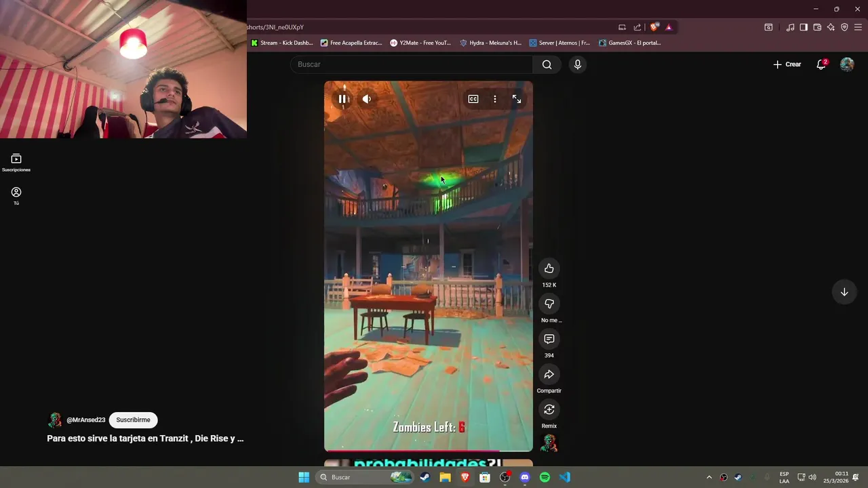This screenshot has width=868, height=488.
Task: Open Brave Shields lion icon
Action: click(654, 27)
